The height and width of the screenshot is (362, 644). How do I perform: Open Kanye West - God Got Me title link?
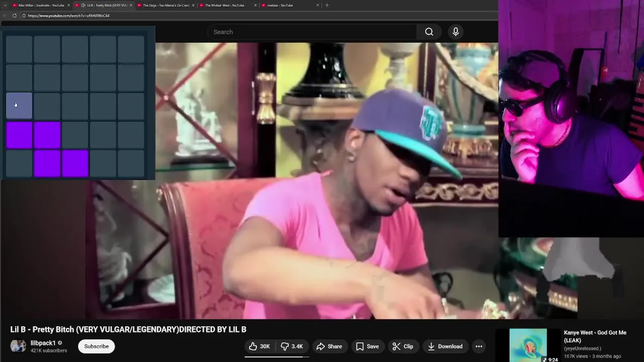(x=595, y=336)
